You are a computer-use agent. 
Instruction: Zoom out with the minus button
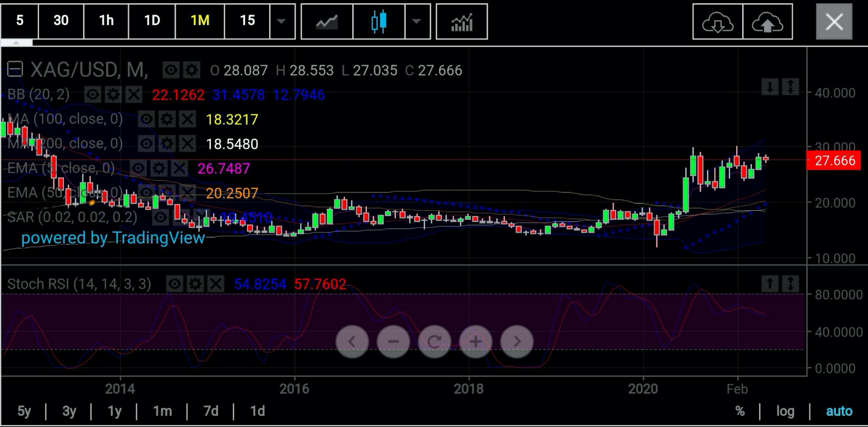(393, 341)
